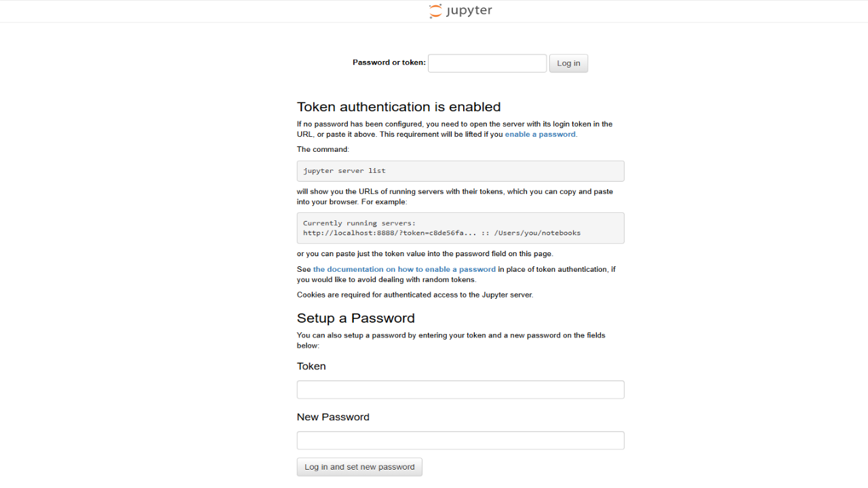The height and width of the screenshot is (488, 868).
Task: Click the "Token" field label
Action: coord(311,366)
